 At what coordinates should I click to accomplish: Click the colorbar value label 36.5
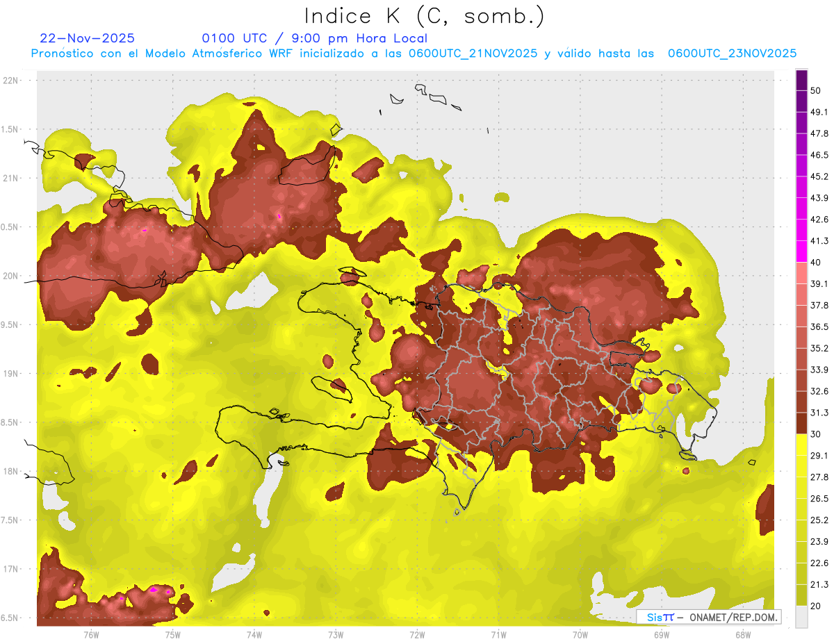[x=819, y=327]
